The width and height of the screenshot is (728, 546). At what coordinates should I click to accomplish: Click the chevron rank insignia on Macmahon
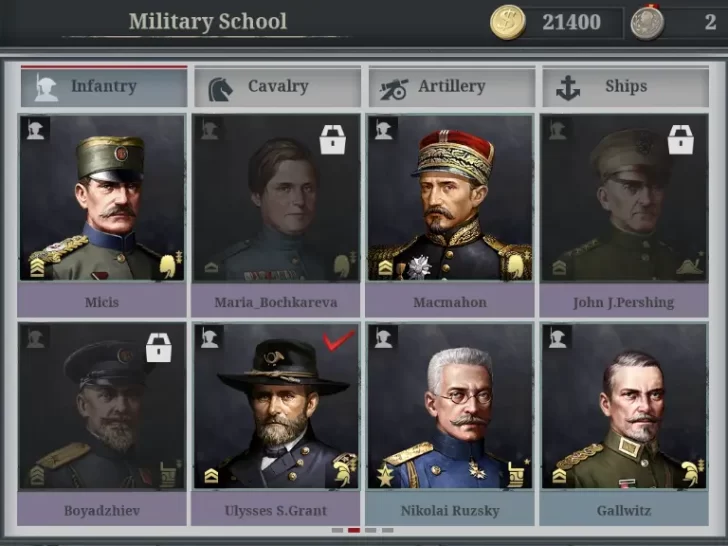coord(385,268)
